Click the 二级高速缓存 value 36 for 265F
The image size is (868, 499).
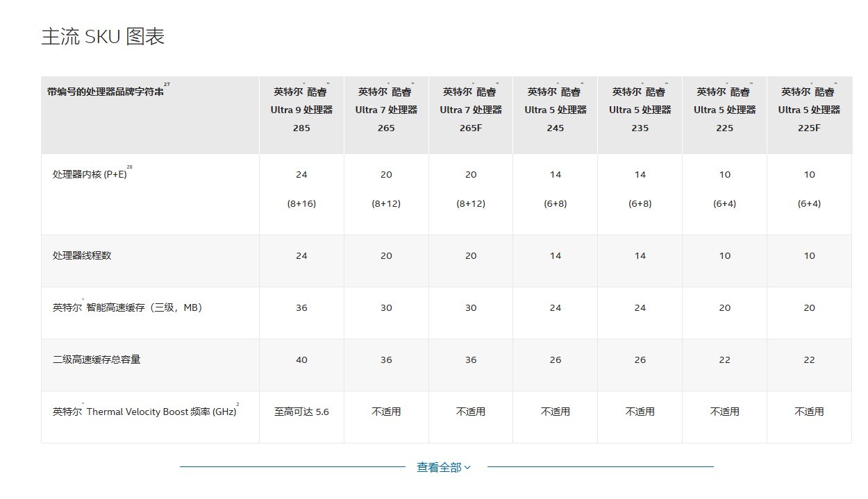coord(471,360)
